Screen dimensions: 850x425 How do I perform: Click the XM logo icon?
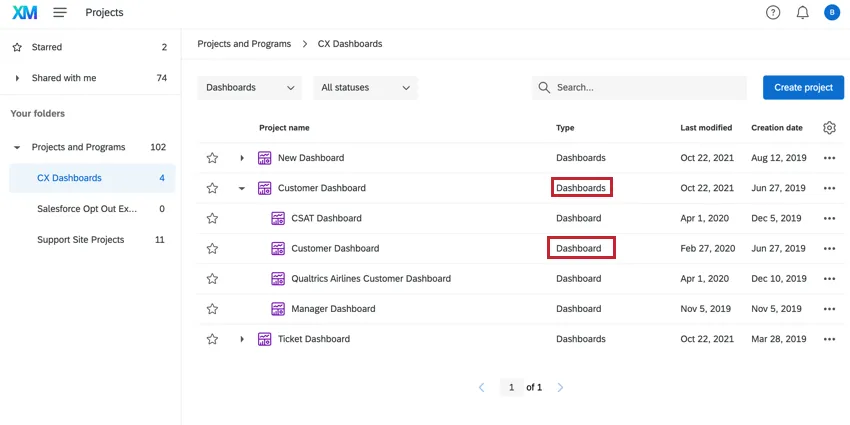[x=25, y=13]
